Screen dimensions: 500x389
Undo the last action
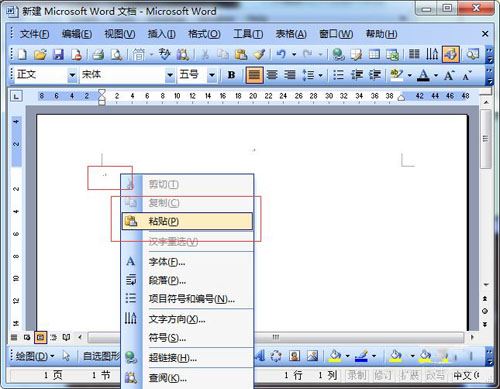click(281, 54)
